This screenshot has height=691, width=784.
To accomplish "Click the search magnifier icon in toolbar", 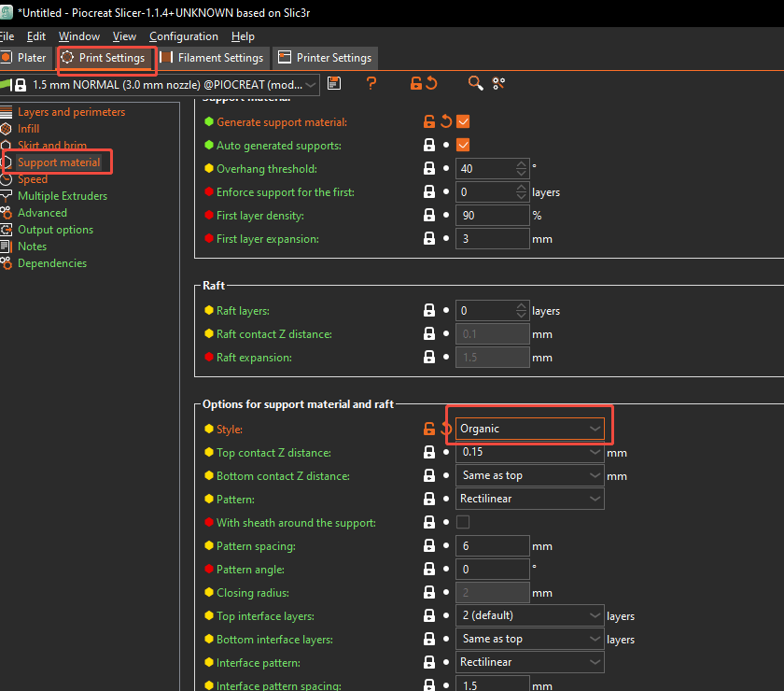I will [475, 84].
